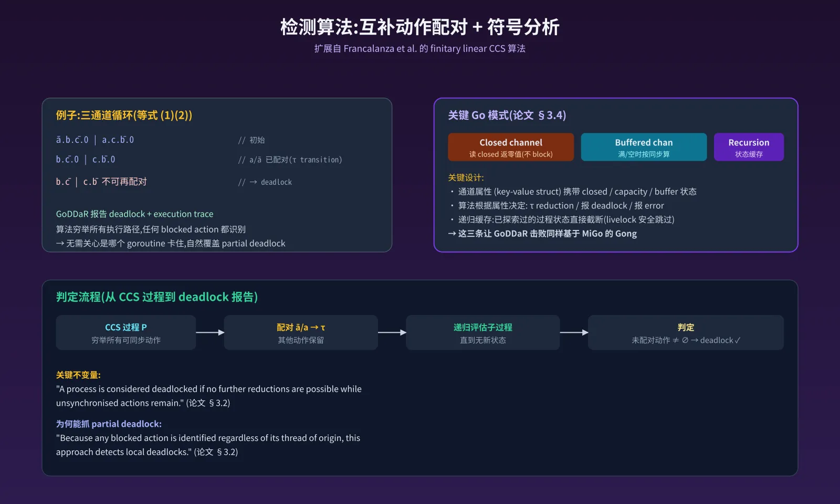Select the 配对 ā/a → τ flow step
Screen dimensions: 840x504
click(x=301, y=333)
